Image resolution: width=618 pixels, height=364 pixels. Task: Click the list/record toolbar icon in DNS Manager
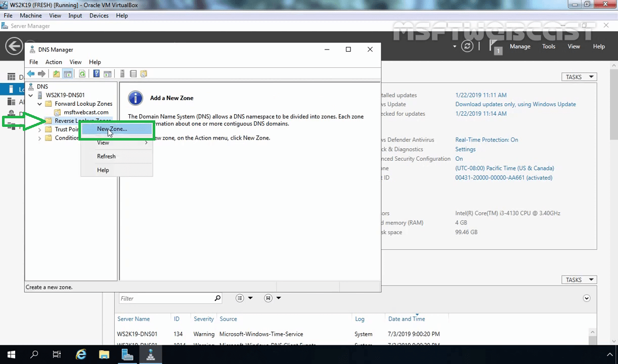click(133, 74)
